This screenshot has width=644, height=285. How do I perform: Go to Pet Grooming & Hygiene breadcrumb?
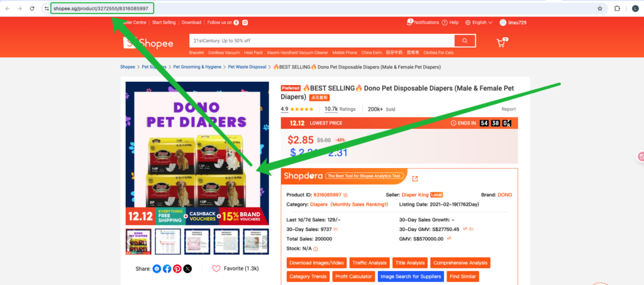click(x=197, y=67)
